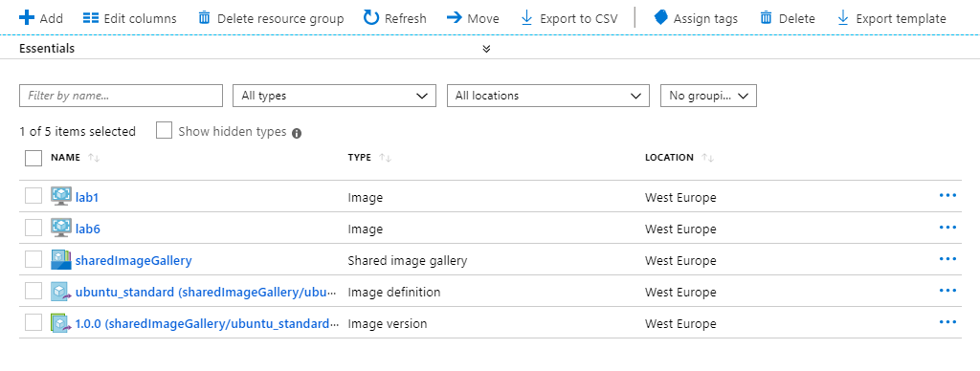Click the NAME column header

coord(66,158)
